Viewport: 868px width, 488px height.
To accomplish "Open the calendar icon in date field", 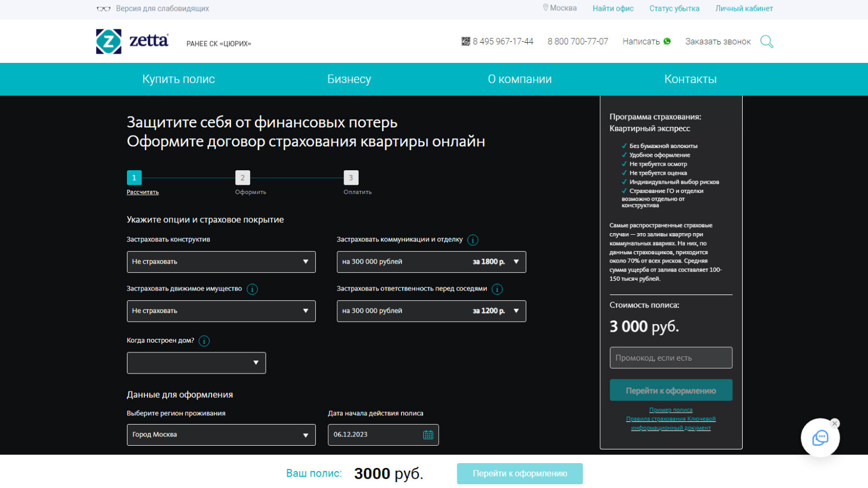I will click(x=428, y=435).
